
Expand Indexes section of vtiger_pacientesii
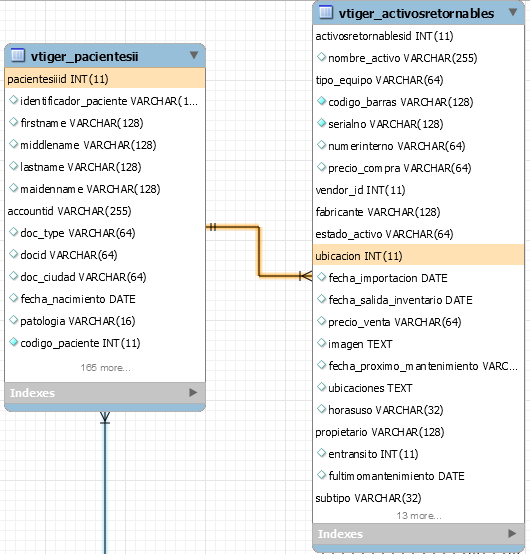click(x=193, y=393)
